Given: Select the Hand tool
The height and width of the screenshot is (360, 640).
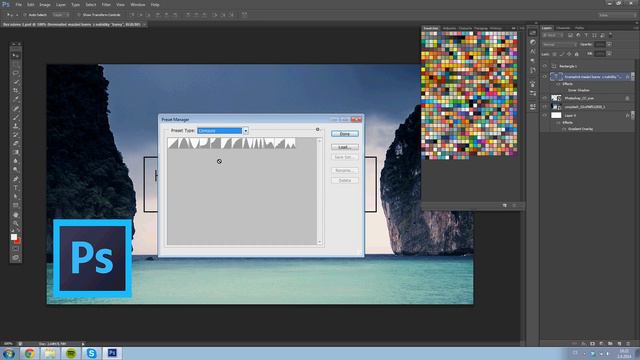Looking at the screenshot, I should pyautogui.click(x=16, y=215).
